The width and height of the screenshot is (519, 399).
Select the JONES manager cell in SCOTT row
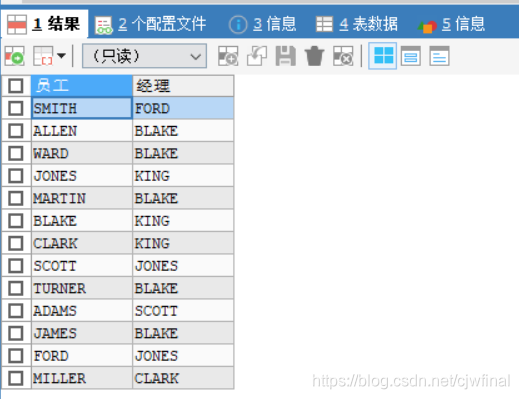(x=183, y=266)
